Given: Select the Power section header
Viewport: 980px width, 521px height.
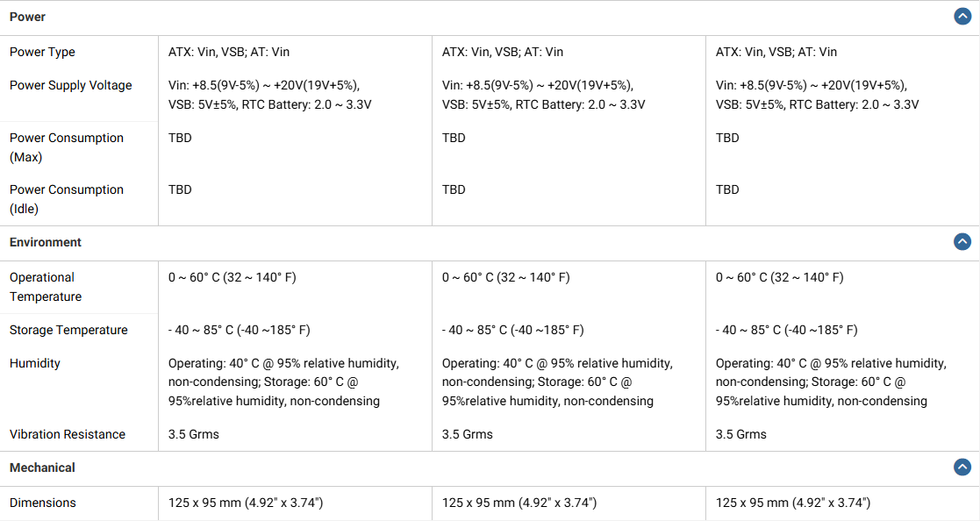Looking at the screenshot, I should (x=27, y=17).
